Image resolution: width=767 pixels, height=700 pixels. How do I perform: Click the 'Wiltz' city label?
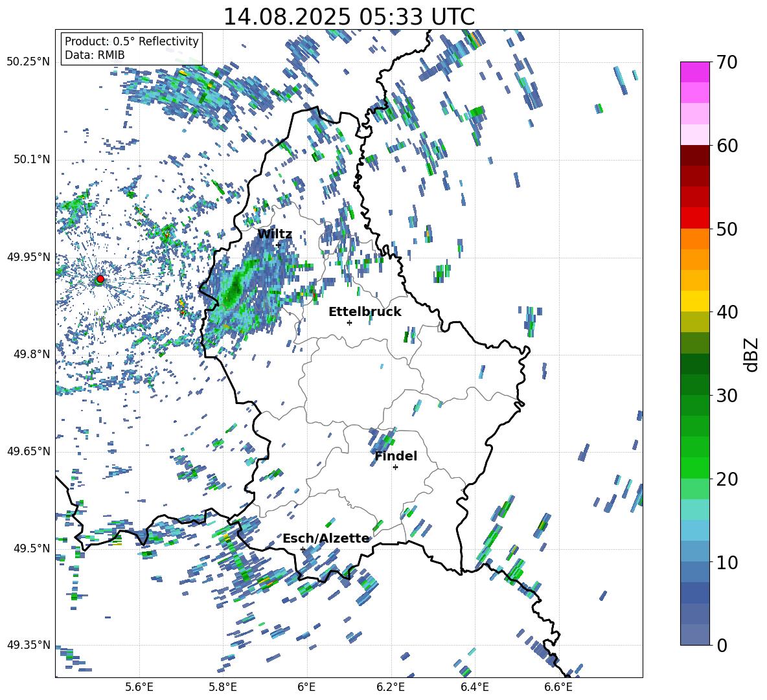tap(275, 234)
